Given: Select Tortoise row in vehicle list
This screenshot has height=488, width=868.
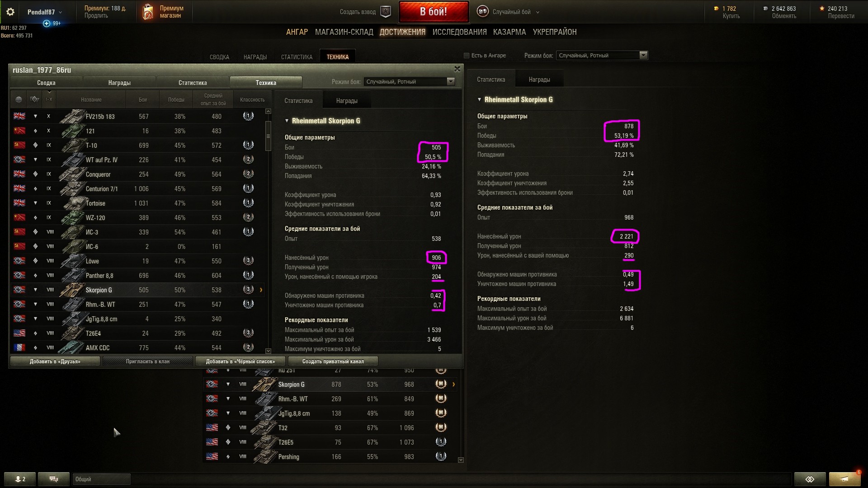Looking at the screenshot, I should (x=137, y=203).
